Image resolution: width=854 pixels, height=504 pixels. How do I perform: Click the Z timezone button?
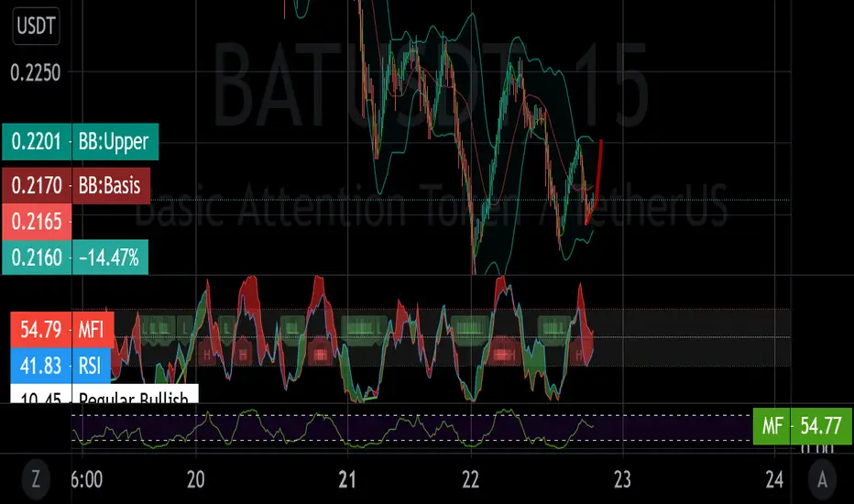tap(36, 479)
